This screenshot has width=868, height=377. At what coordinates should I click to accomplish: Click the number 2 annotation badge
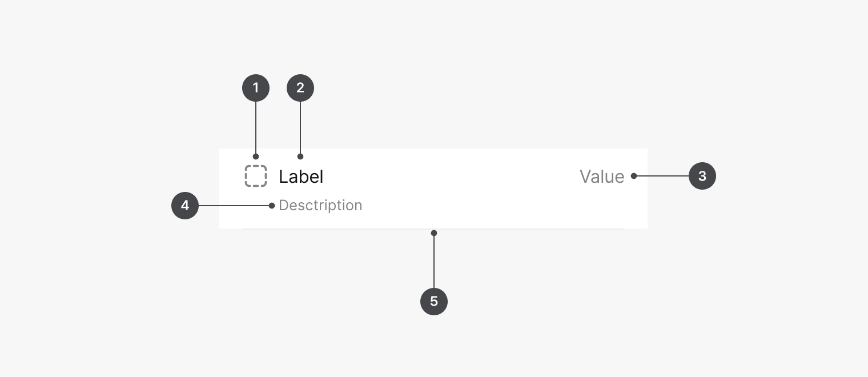point(300,88)
